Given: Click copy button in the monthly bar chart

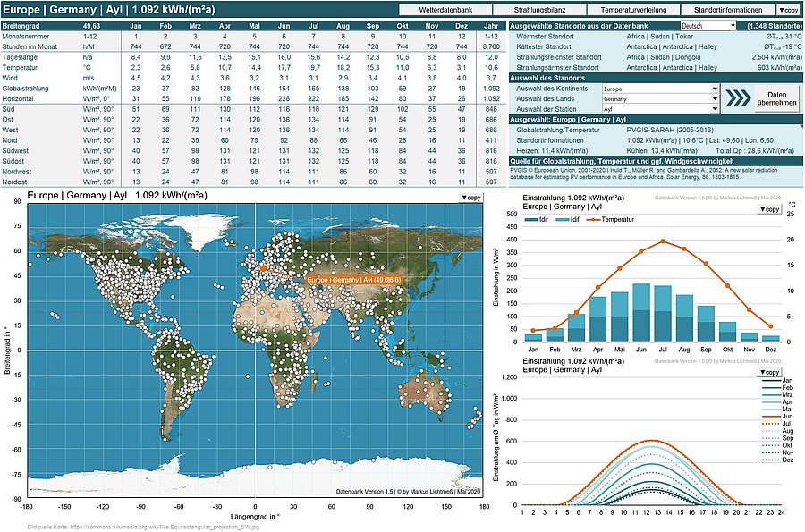Looking at the screenshot, I should [x=768, y=208].
